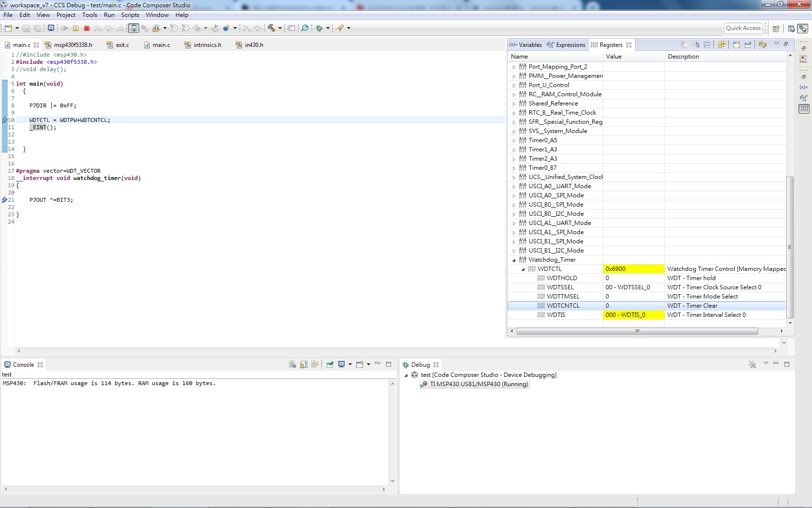This screenshot has height=508, width=812.
Task: Switch to CCS Debug perspective icon
Action: coord(803,29)
